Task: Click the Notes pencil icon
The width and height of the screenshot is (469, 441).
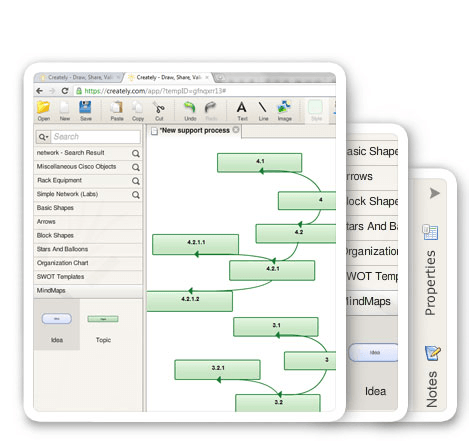Action: (x=433, y=353)
